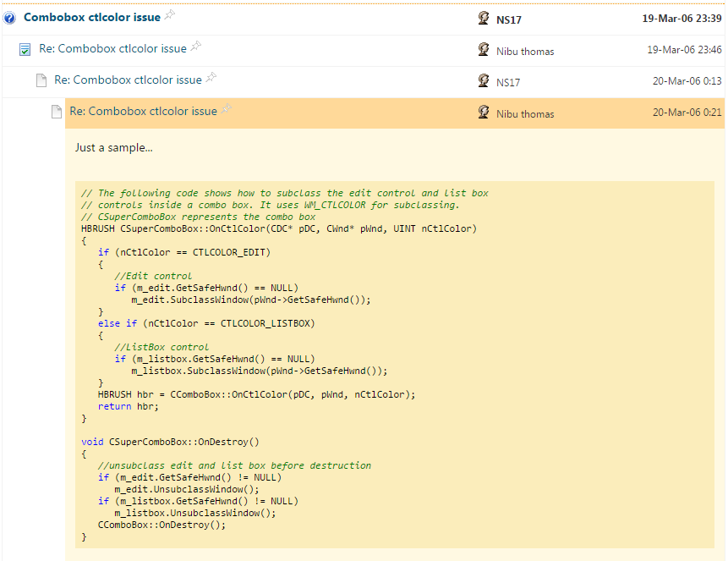
Task: Open the highlighted 0:21 reply title
Action: click(144, 111)
